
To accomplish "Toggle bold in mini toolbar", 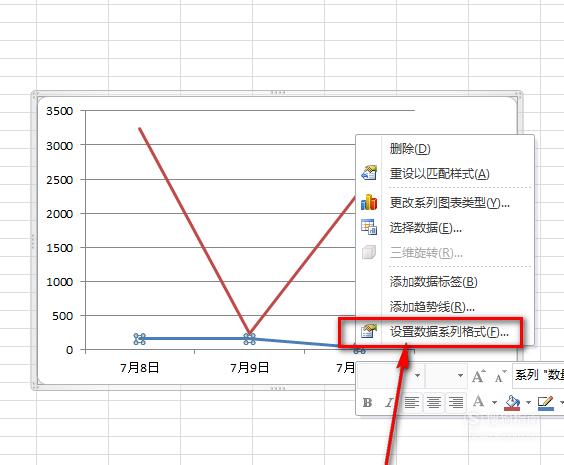I will click(367, 402).
